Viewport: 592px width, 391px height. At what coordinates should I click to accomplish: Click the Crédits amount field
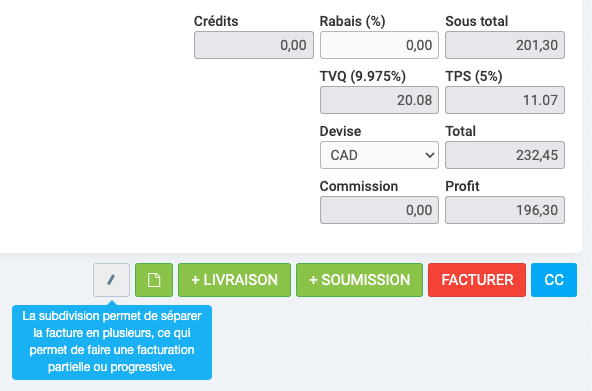(254, 45)
